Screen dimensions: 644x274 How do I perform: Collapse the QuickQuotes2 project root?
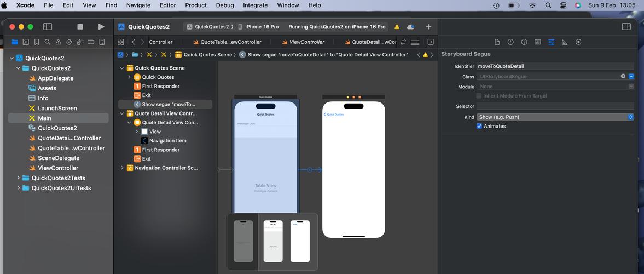tap(11, 59)
